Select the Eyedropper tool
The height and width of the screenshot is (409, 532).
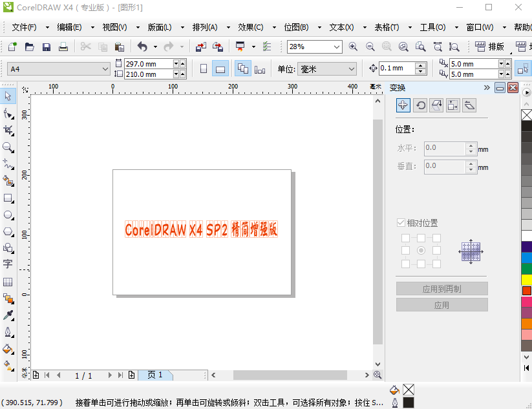[x=8, y=315]
